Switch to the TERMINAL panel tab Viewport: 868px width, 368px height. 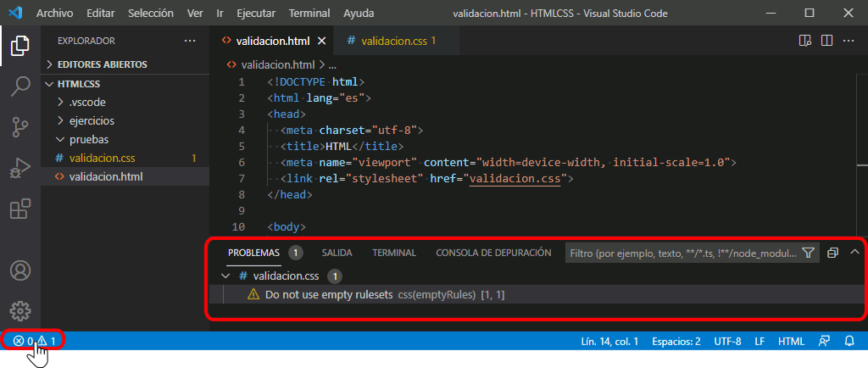point(394,253)
